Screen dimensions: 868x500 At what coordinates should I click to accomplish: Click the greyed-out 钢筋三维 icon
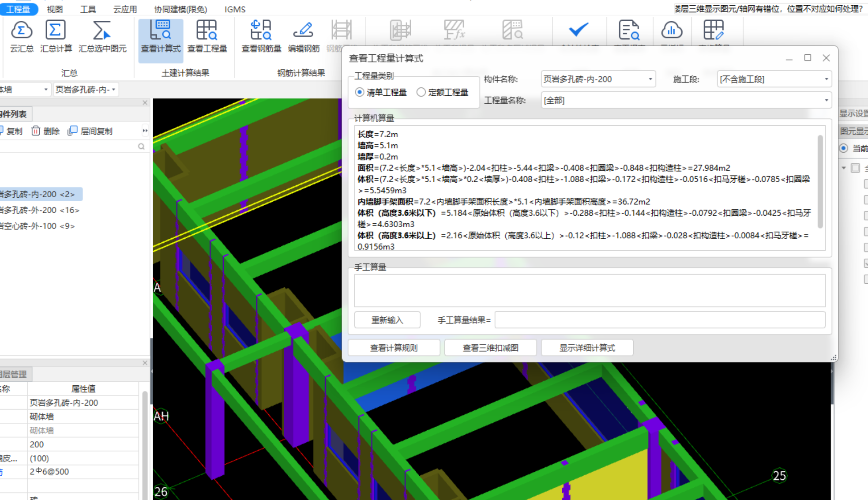[341, 30]
